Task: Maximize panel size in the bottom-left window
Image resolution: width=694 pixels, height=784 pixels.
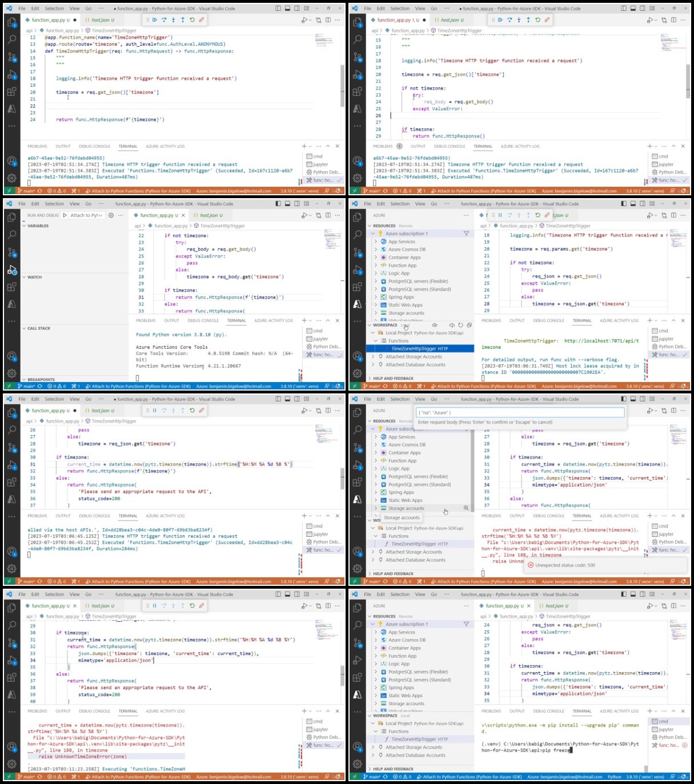Action: [x=328, y=711]
